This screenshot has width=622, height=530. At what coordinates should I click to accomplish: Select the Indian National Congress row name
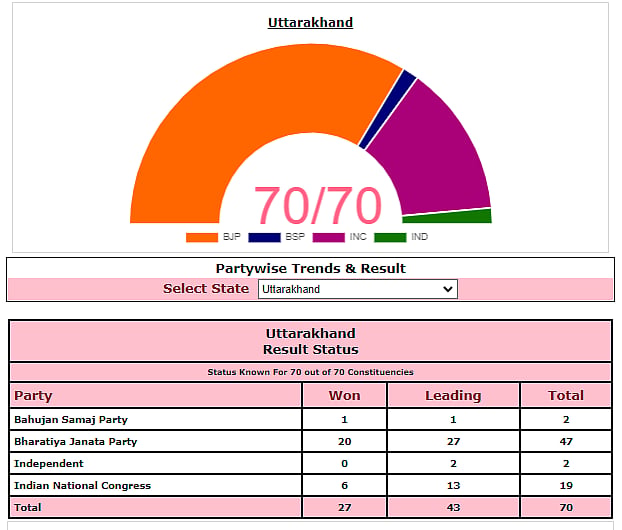click(x=83, y=486)
